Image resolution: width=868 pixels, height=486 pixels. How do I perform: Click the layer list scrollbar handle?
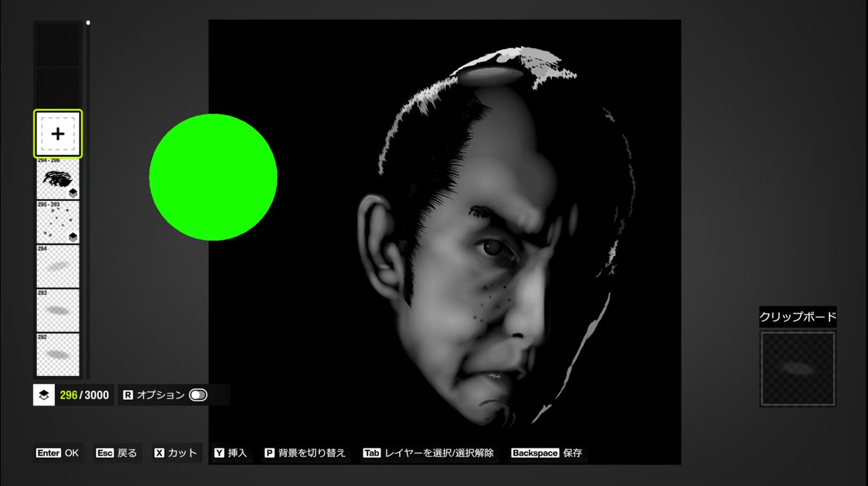tap(88, 22)
